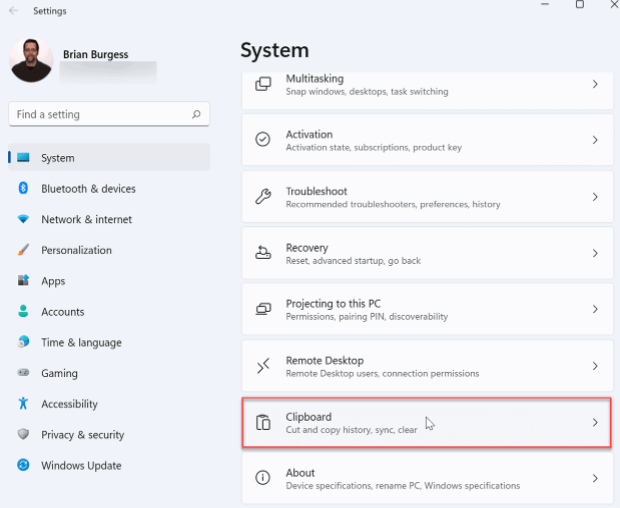The width and height of the screenshot is (620, 508).
Task: Expand Projecting to this PC chevron
Action: click(595, 309)
